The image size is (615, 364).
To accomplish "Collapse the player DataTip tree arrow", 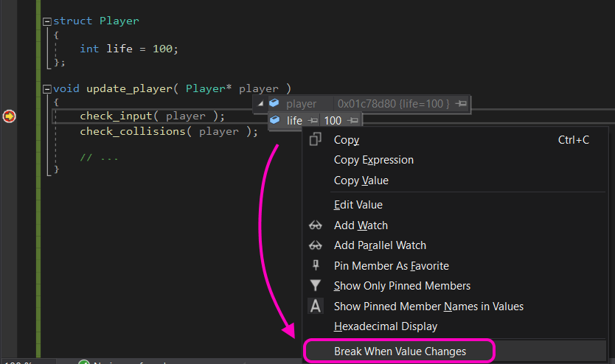I will tap(260, 104).
